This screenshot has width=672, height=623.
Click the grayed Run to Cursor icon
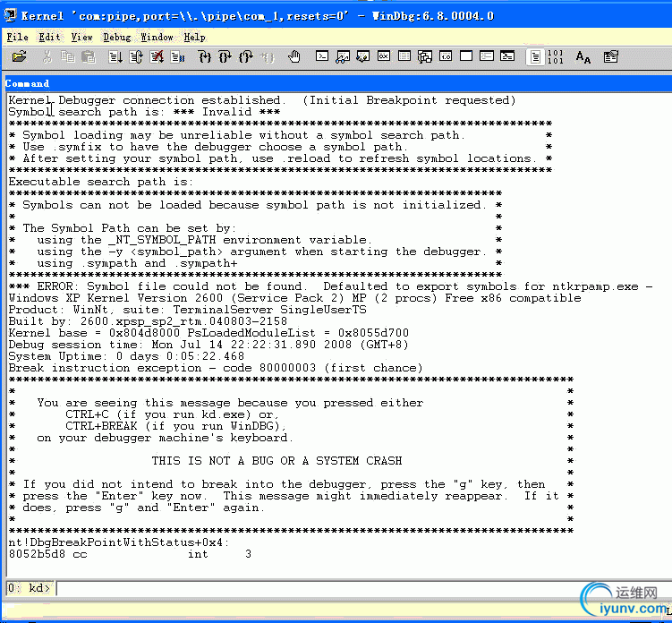point(267,56)
